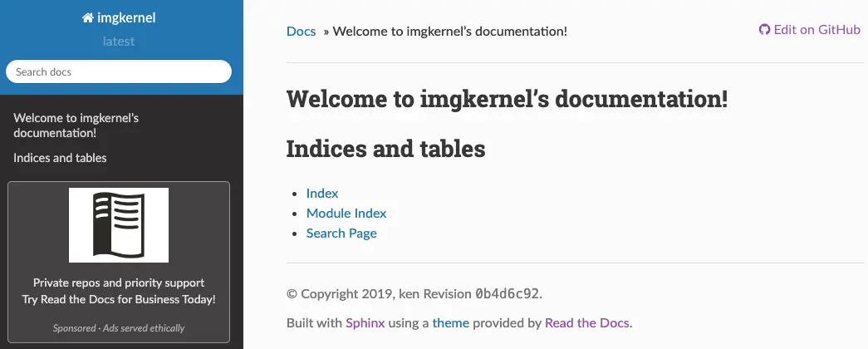
Task: Select the 'latest' version label
Action: click(119, 42)
